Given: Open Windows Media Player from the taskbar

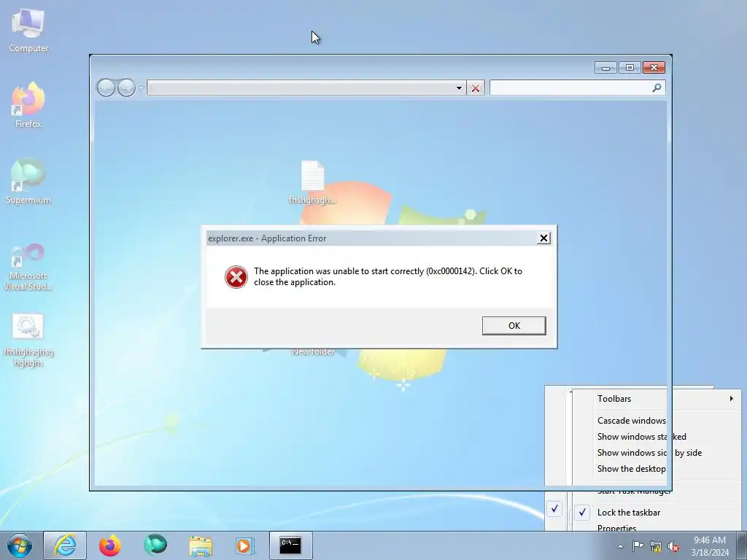Looking at the screenshot, I should pos(245,545).
